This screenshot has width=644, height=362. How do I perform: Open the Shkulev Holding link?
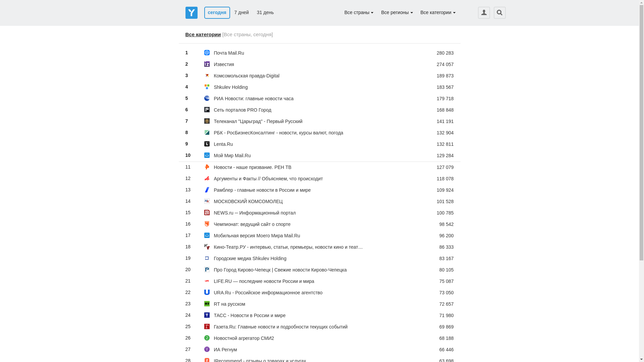pyautogui.click(x=231, y=87)
